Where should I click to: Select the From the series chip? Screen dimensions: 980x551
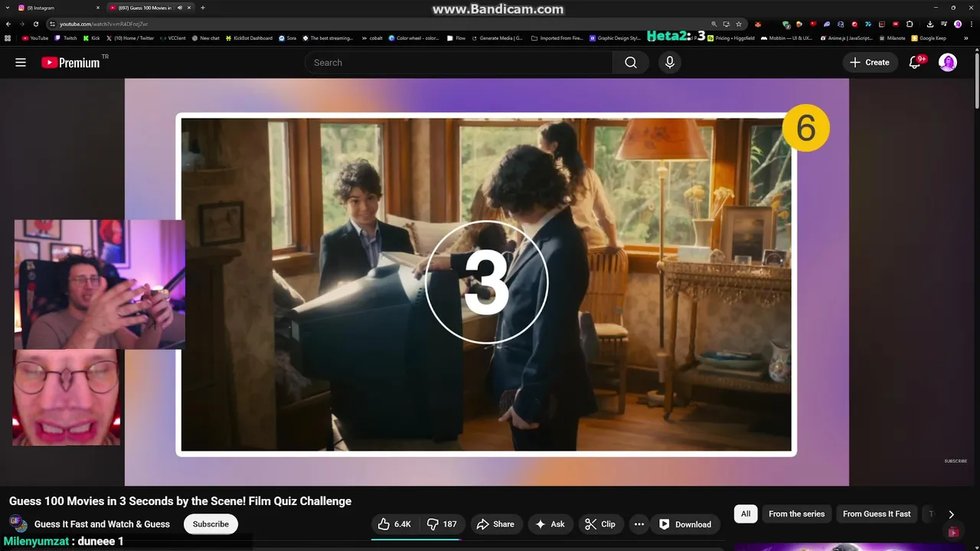point(796,514)
